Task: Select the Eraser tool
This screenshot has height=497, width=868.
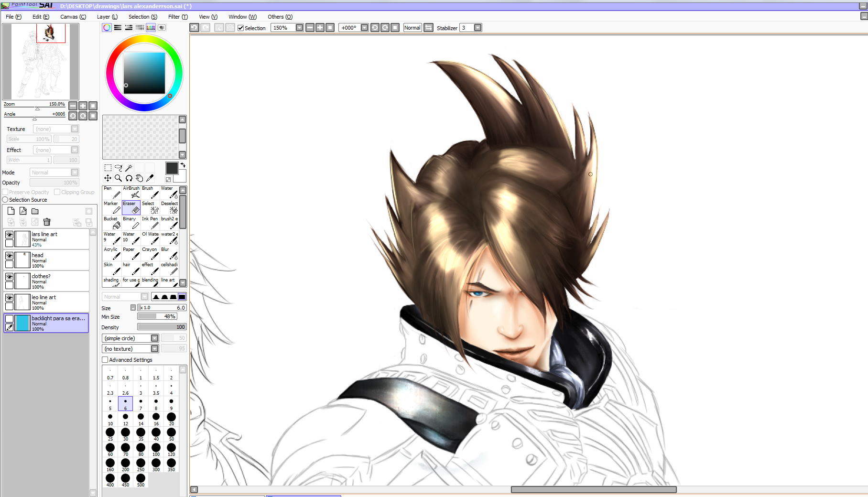Action: pos(131,207)
